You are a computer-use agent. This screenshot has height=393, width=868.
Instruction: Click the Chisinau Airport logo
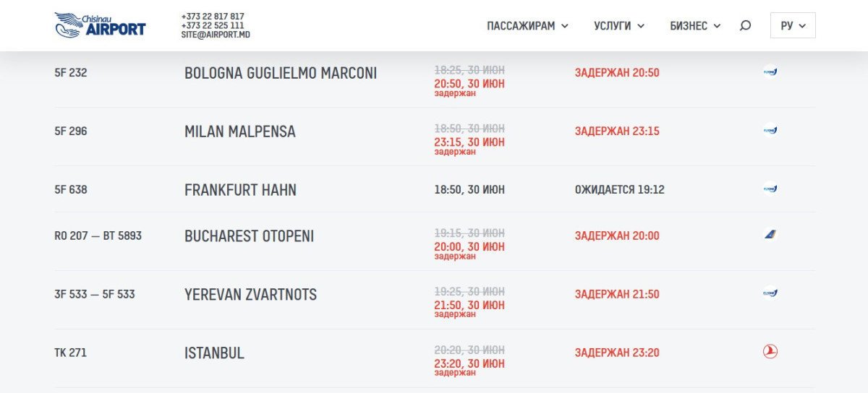100,25
